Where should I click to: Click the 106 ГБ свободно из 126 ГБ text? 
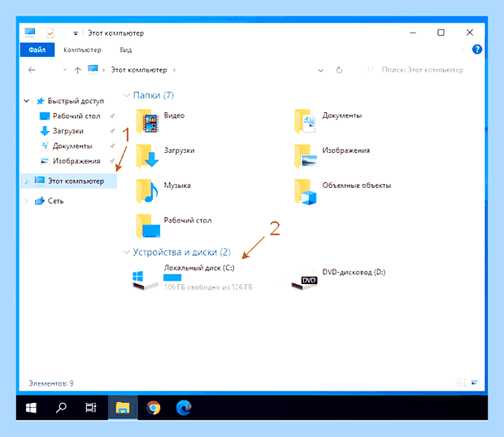tap(208, 287)
